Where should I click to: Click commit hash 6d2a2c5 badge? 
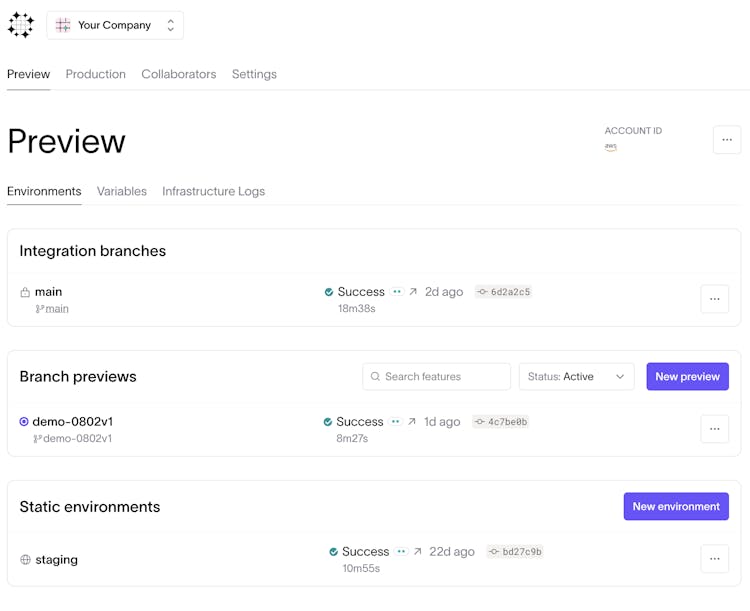[503, 292]
